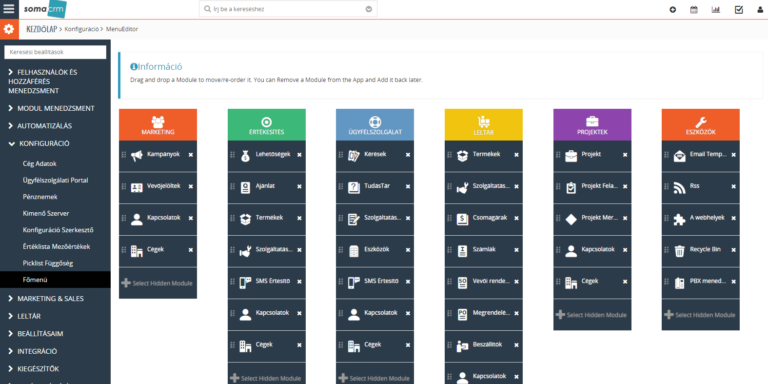This screenshot has width=768, height=384.
Task: Open the tasks checkmark icon
Action: [739, 9]
